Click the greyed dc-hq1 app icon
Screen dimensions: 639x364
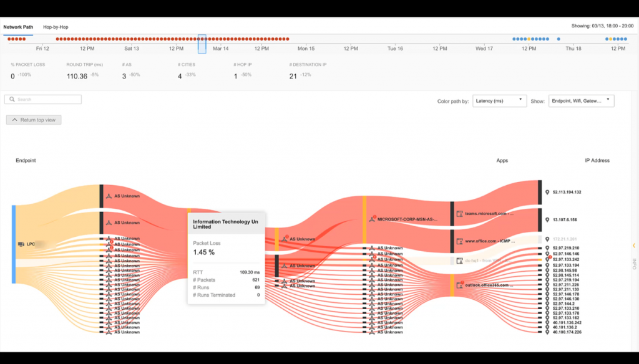[460, 261]
